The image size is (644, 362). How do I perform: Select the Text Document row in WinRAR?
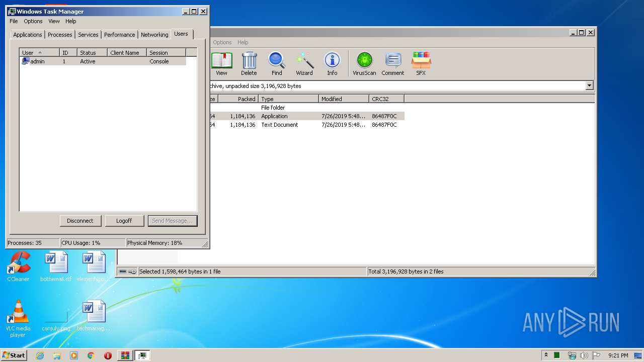tap(307, 125)
